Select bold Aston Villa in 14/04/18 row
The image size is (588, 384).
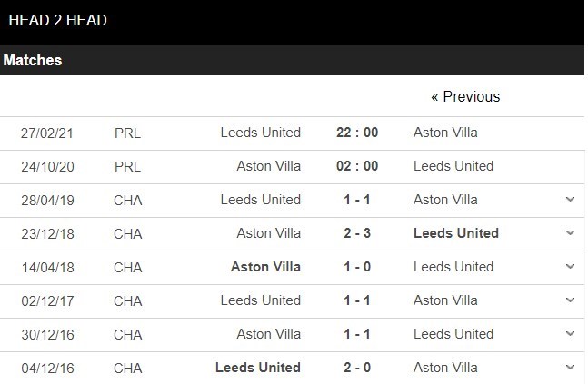coord(266,267)
